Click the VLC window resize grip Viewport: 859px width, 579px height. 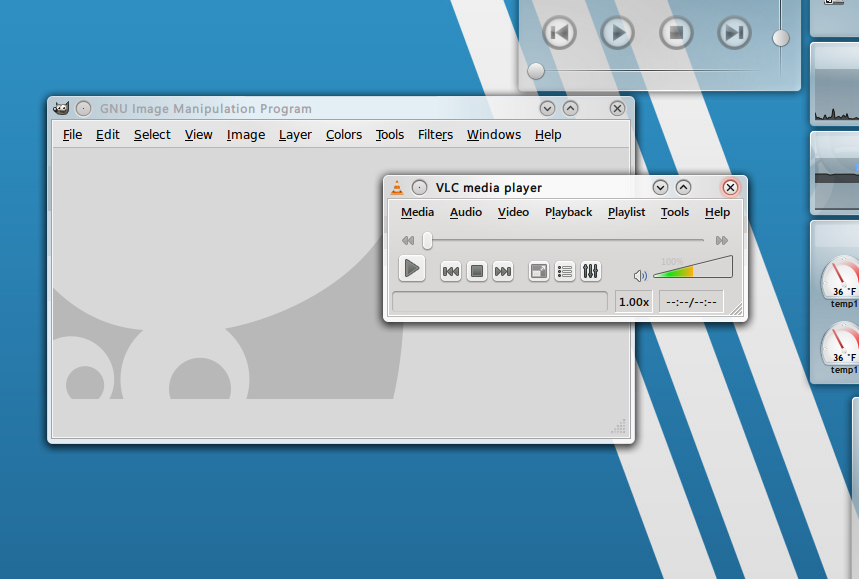click(x=736, y=310)
